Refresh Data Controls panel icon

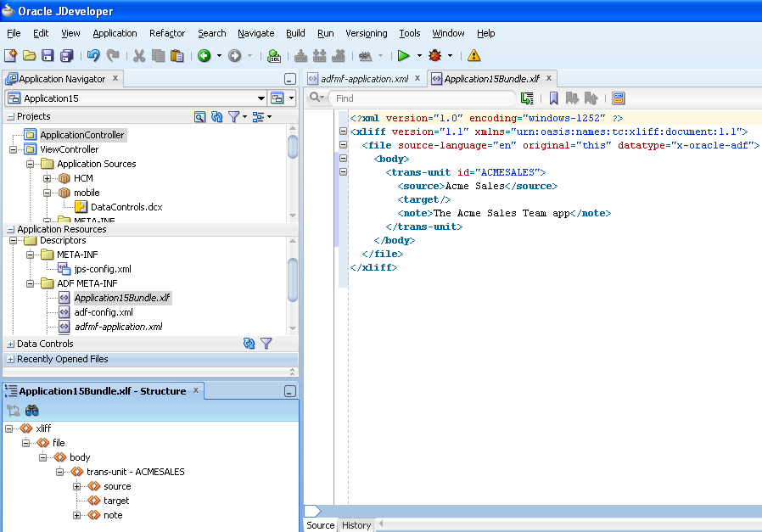249,344
